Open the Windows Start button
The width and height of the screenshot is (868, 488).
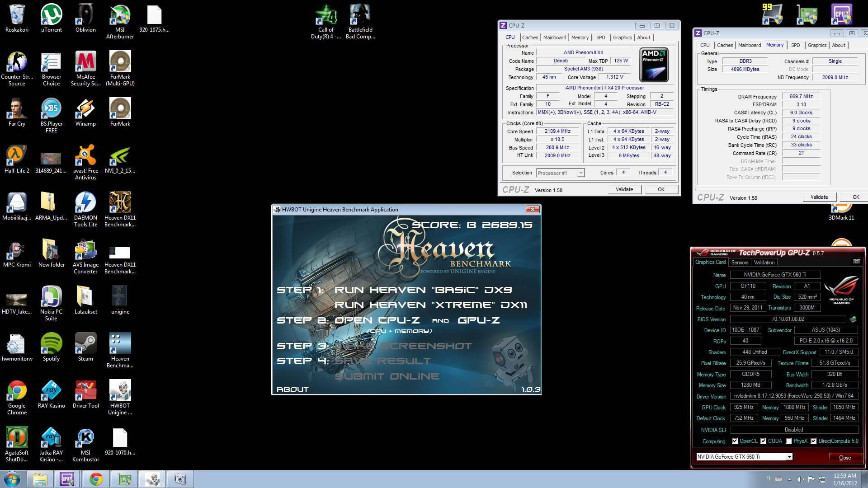point(12,479)
